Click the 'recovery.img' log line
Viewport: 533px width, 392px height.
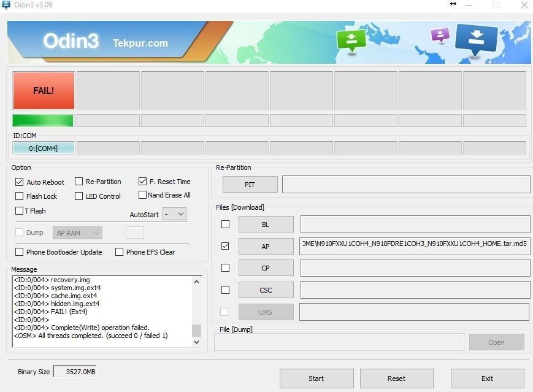click(52, 280)
